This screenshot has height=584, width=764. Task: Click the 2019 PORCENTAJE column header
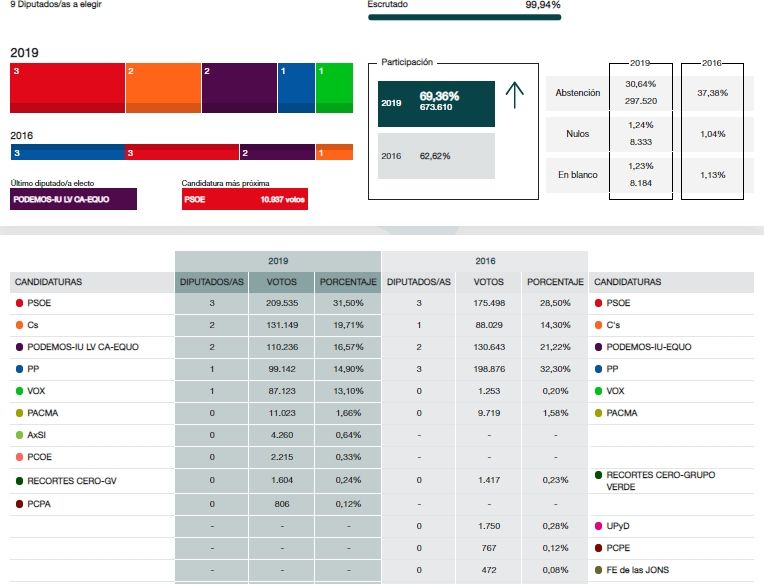[x=347, y=282]
